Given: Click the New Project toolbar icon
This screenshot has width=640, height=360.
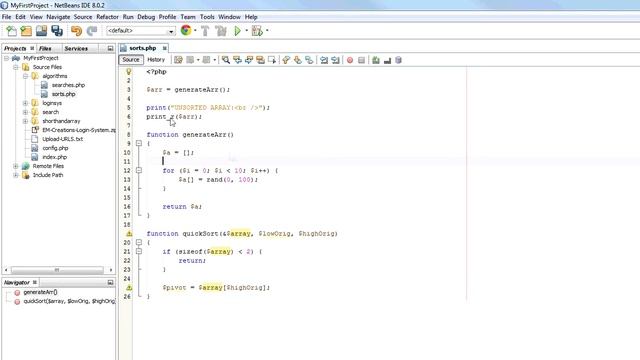Looking at the screenshot, I should click(x=26, y=31).
